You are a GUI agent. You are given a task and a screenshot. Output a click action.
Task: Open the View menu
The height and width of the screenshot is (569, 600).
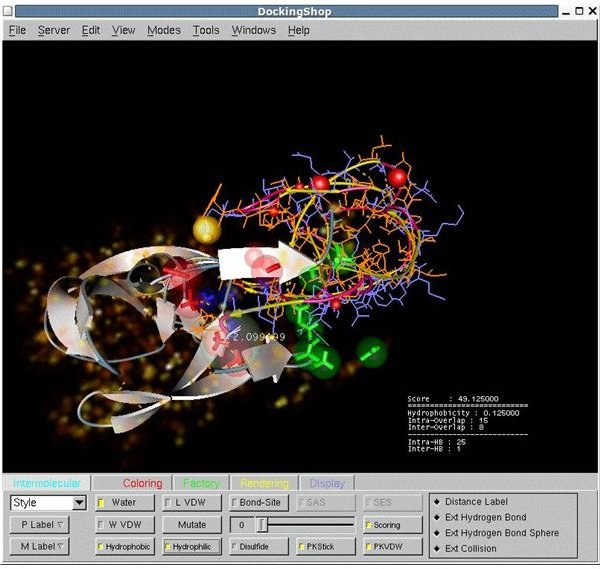tap(123, 30)
